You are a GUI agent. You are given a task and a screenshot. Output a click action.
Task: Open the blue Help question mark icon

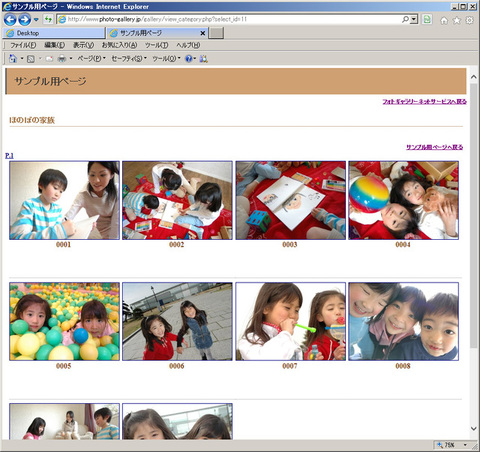189,59
